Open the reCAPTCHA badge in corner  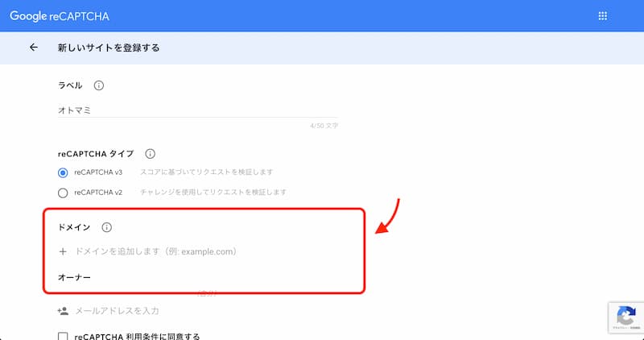pyautogui.click(x=626, y=317)
